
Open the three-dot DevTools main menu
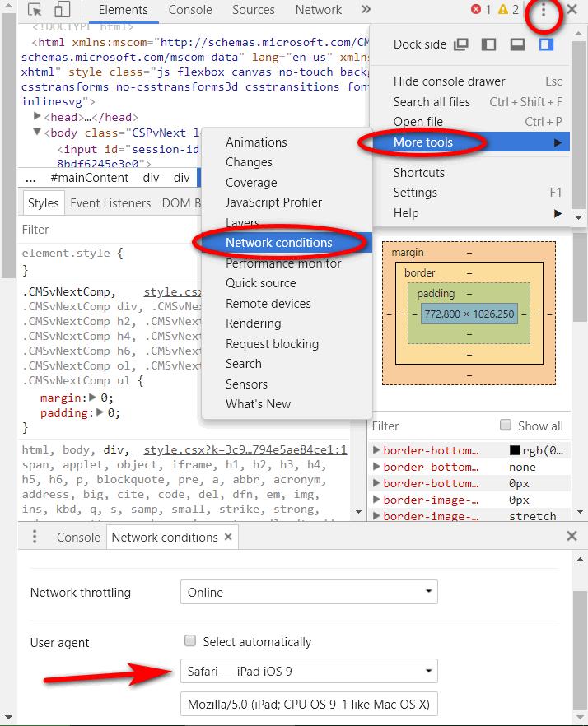click(543, 10)
